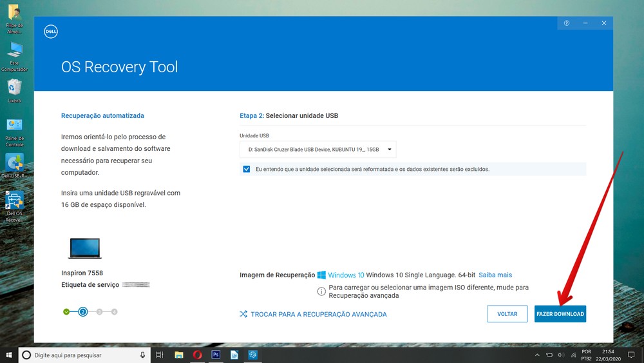The image size is (644, 363).
Task: Click step 3 progress indicator
Action: point(99,311)
